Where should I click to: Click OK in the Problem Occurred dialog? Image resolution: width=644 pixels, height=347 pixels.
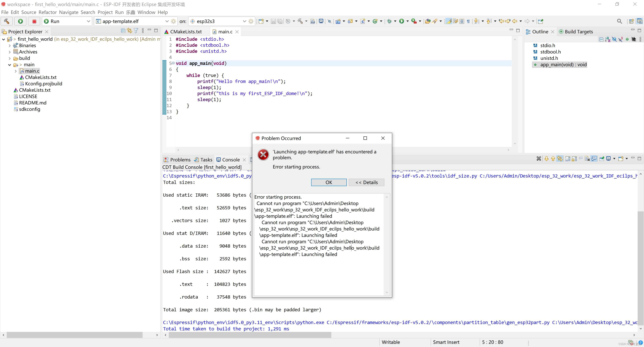(x=328, y=182)
